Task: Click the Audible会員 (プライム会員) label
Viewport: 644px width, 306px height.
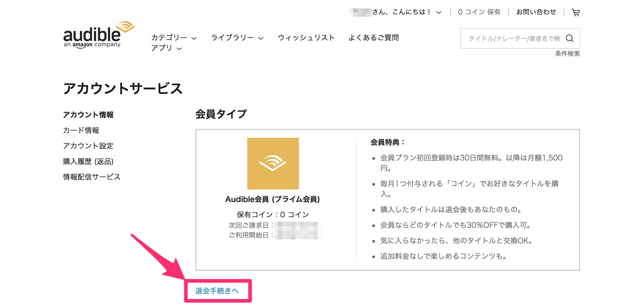Action: [273, 199]
